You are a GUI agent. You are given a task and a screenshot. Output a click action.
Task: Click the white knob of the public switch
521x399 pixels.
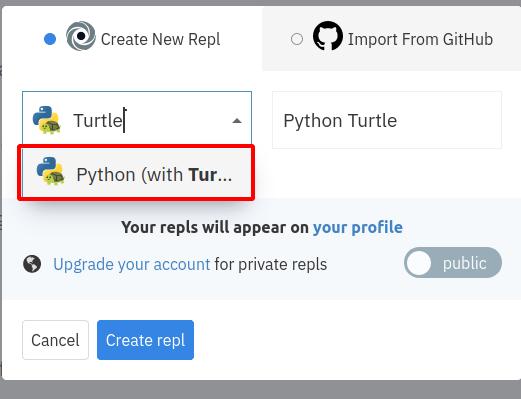pyautogui.click(x=419, y=263)
